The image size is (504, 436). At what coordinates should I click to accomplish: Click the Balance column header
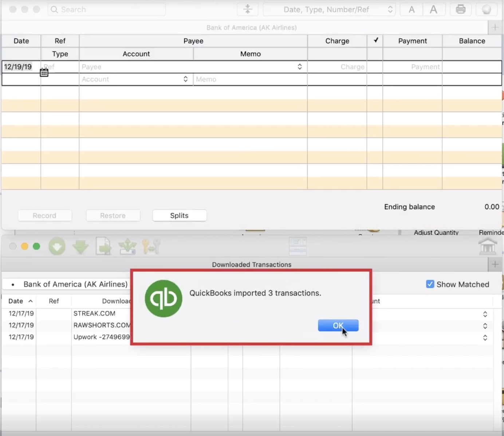pyautogui.click(x=472, y=41)
